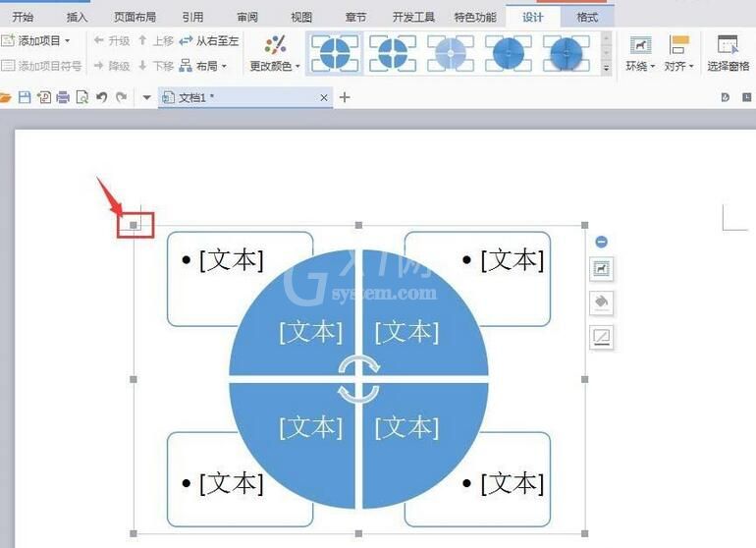756x548 pixels.
Task: Click the top-middle resize handle of diagram
Action: (x=358, y=225)
